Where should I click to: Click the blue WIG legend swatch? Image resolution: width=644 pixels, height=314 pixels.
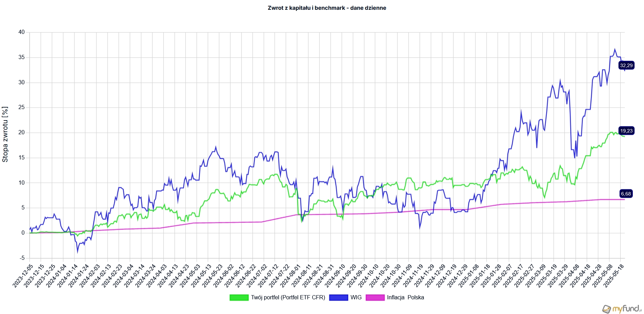pyautogui.click(x=338, y=298)
